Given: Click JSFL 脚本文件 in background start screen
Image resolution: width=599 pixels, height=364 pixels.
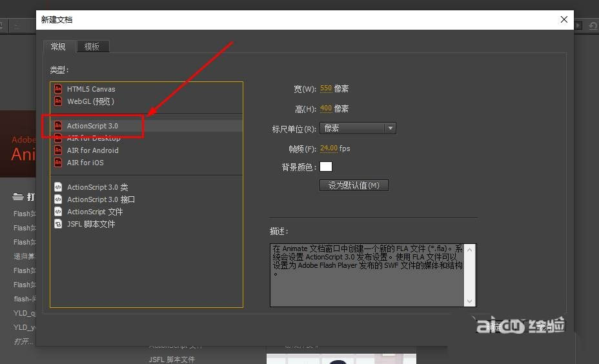Looking at the screenshot, I should (x=172, y=359).
